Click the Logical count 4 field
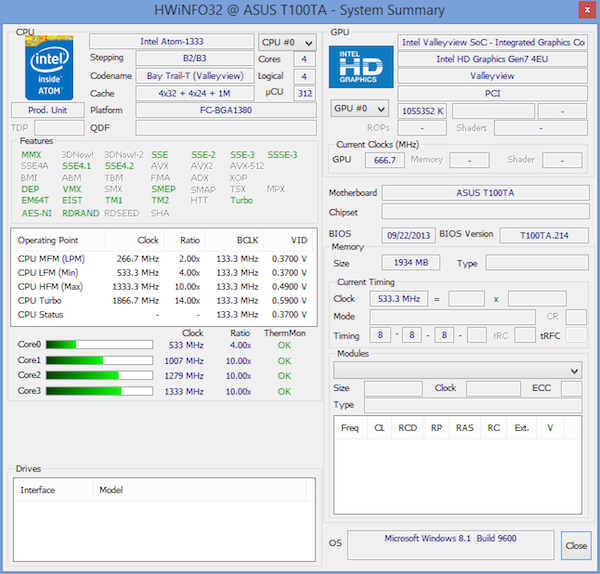The height and width of the screenshot is (574, 600). [305, 76]
